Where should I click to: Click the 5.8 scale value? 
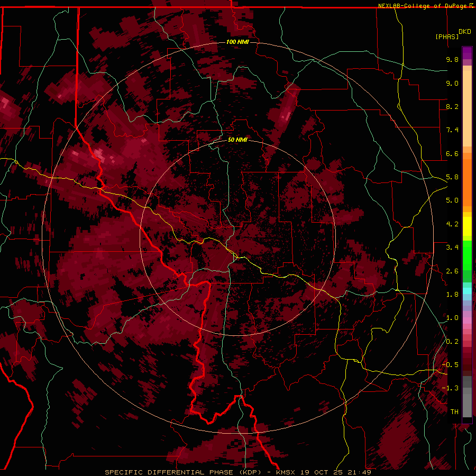(452, 177)
